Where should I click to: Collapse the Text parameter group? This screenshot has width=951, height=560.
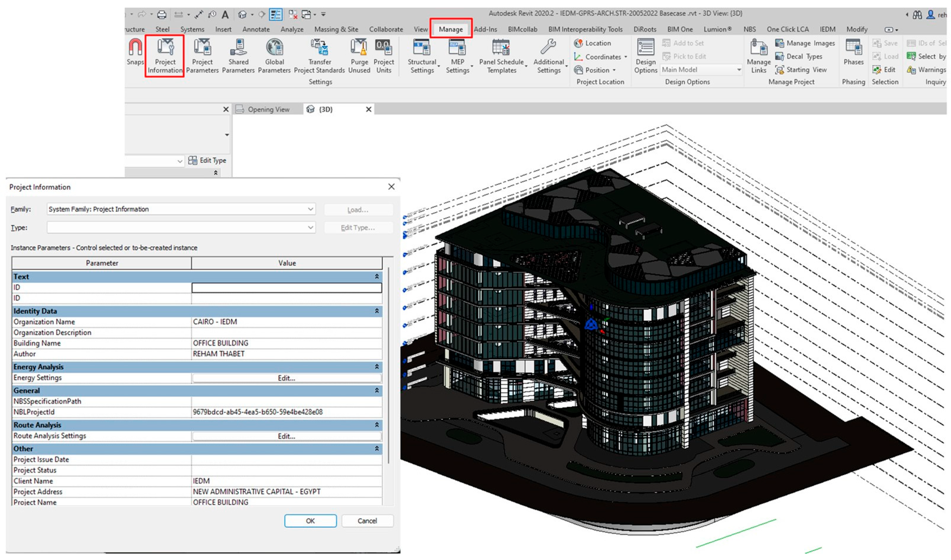coord(376,277)
